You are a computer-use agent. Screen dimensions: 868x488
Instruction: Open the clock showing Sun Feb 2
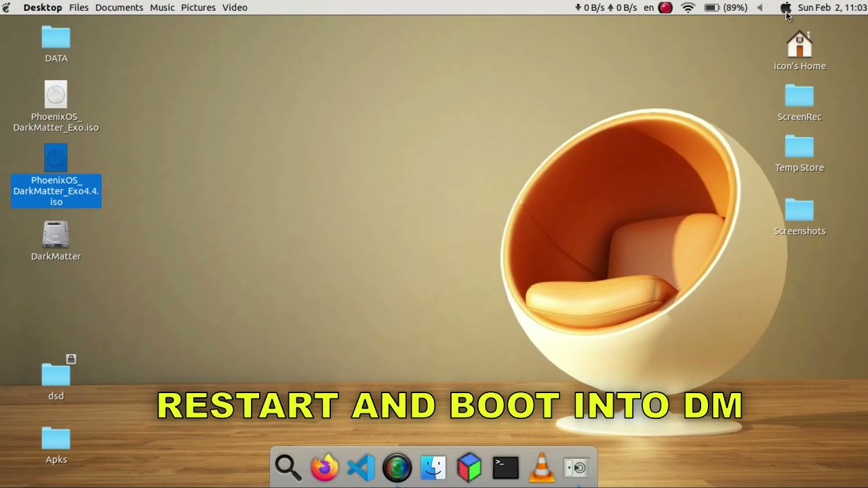832,7
